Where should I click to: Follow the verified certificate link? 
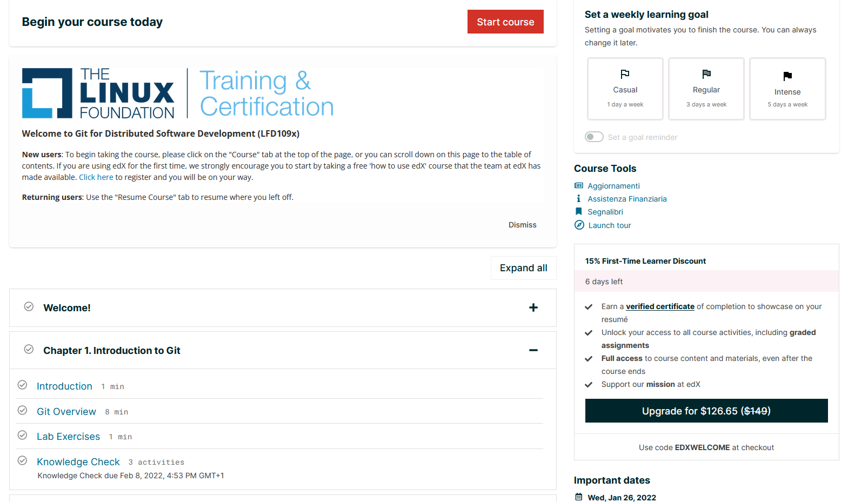click(x=660, y=306)
